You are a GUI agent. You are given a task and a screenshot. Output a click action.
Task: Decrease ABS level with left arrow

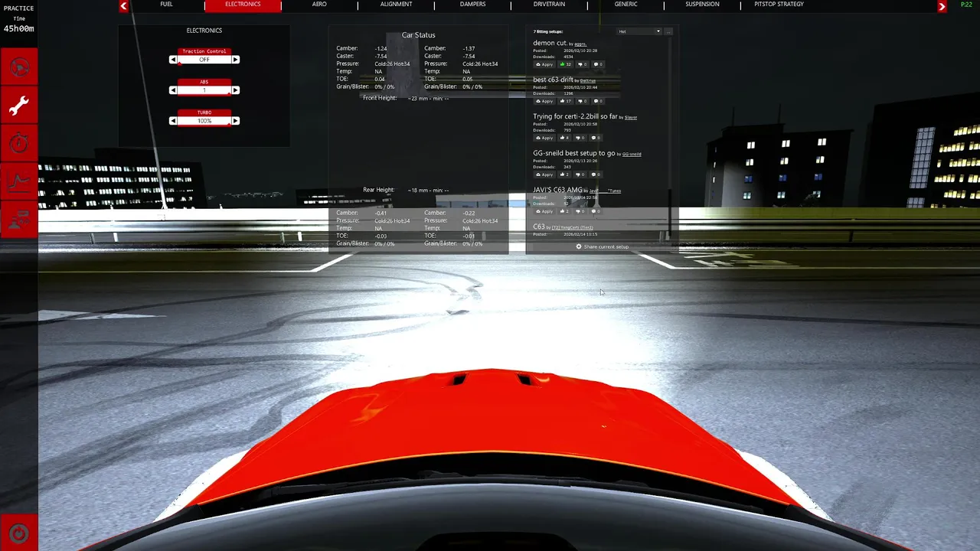coord(173,90)
